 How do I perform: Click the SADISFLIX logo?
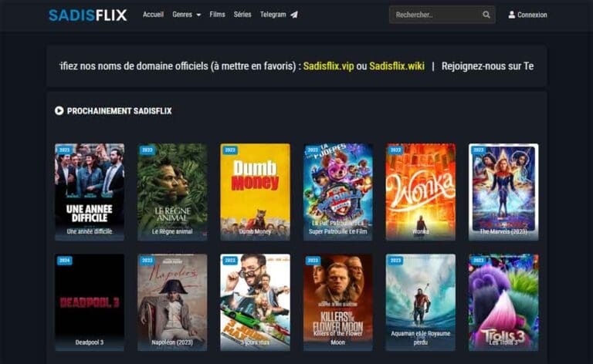(88, 15)
